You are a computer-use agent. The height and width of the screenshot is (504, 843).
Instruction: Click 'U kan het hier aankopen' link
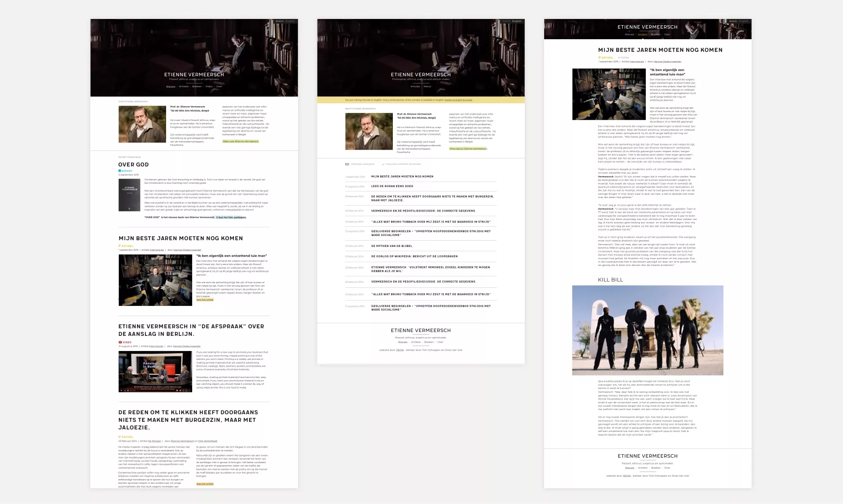point(231,217)
